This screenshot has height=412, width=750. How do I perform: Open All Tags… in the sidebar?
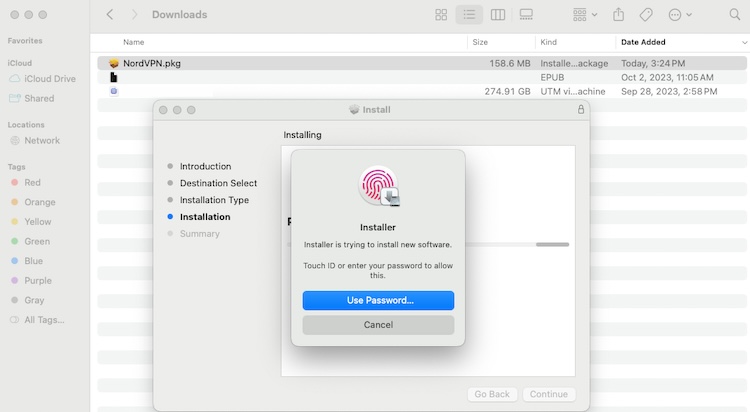[x=38, y=320]
